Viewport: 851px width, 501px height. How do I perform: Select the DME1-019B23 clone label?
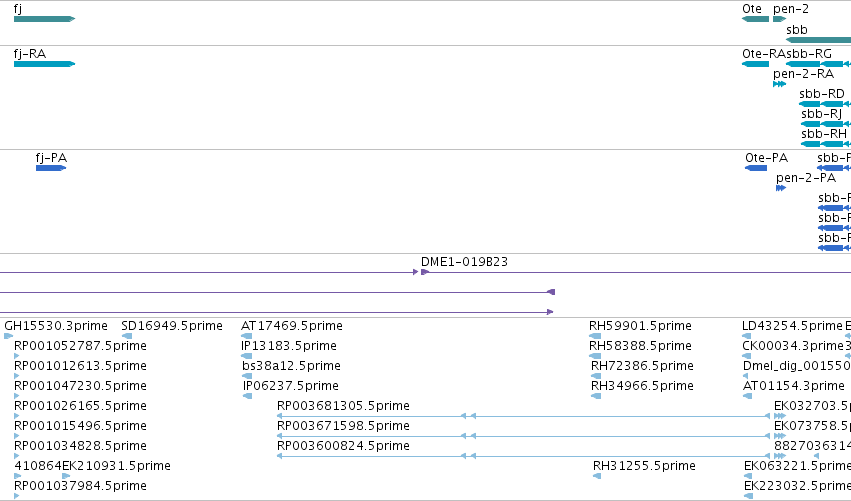(x=465, y=262)
